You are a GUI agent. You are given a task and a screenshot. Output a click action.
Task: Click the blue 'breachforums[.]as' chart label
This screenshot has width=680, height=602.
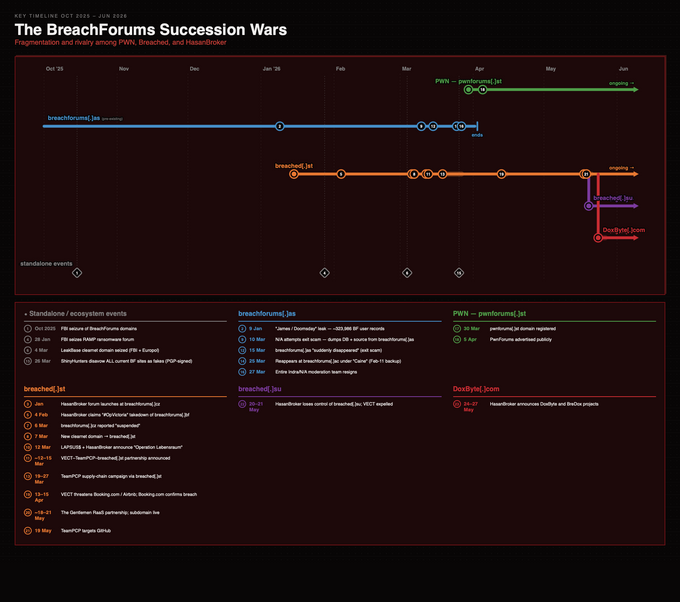pyautogui.click(x=74, y=118)
